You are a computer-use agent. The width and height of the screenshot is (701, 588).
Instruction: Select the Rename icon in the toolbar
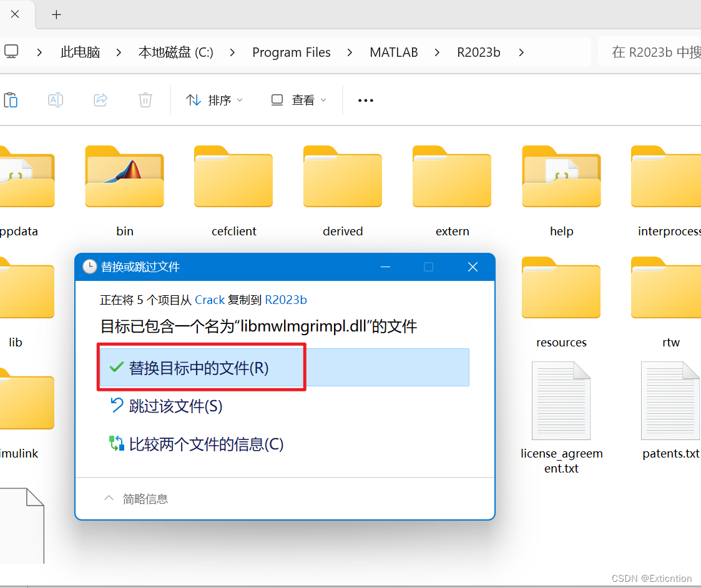pyautogui.click(x=56, y=99)
